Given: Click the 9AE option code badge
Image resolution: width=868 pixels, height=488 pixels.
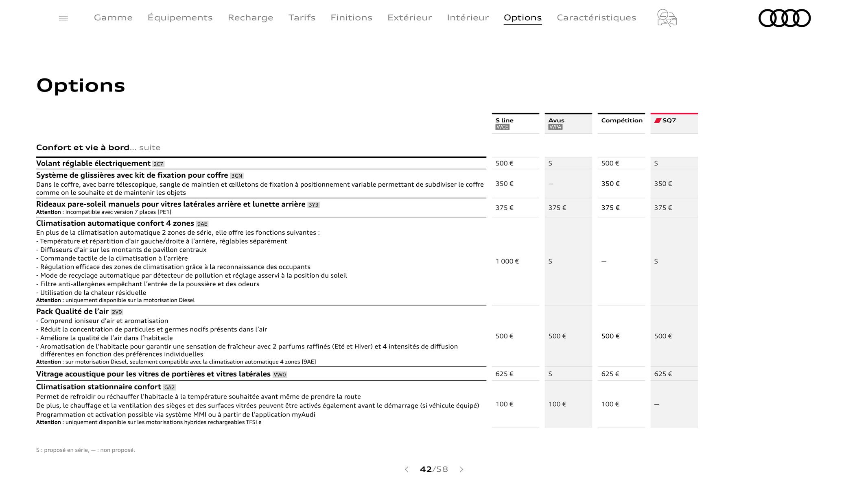Looking at the screenshot, I should (202, 224).
